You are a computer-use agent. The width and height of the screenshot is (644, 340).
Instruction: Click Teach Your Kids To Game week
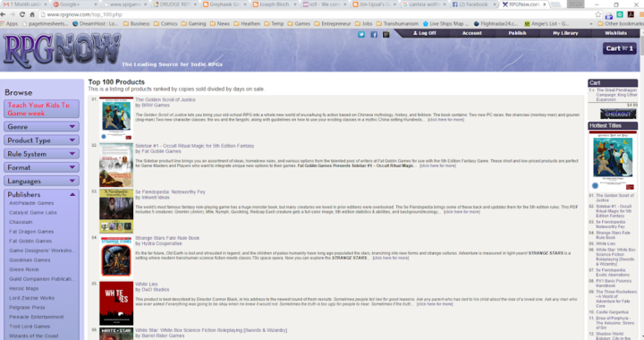41,109
